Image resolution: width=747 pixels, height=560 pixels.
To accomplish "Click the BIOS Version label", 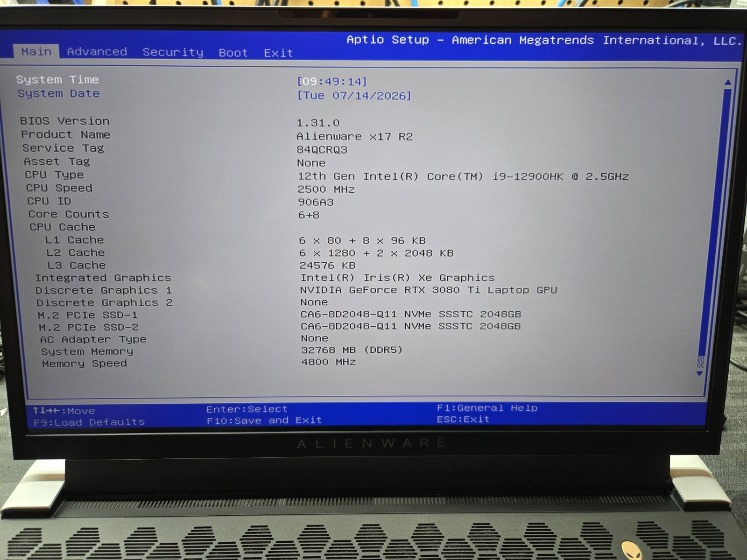I will pos(64,121).
